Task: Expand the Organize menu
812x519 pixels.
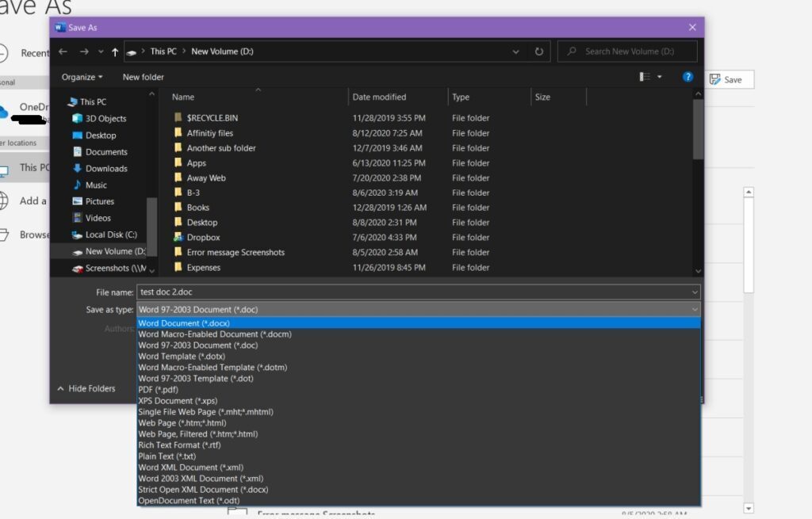Action: 82,77
